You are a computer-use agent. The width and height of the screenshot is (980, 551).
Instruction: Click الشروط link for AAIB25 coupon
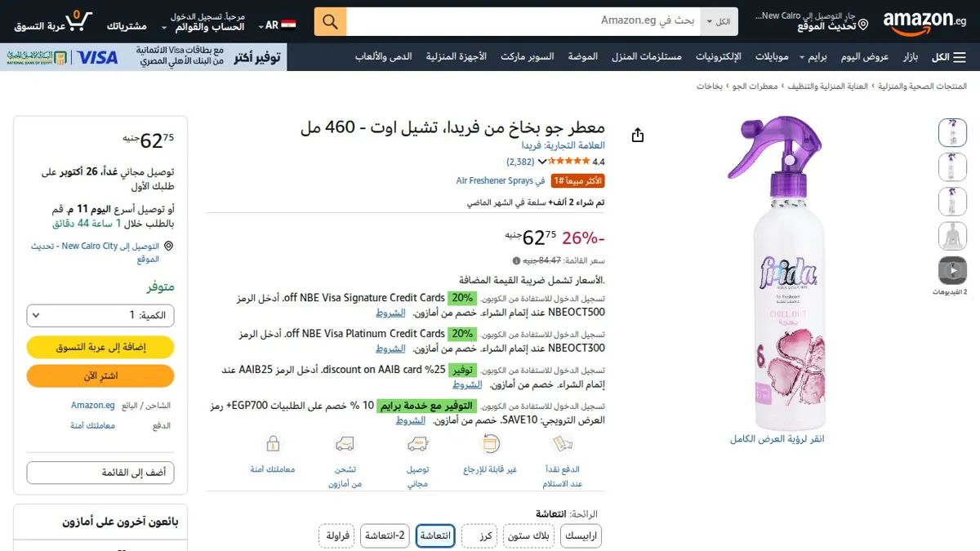tap(467, 384)
